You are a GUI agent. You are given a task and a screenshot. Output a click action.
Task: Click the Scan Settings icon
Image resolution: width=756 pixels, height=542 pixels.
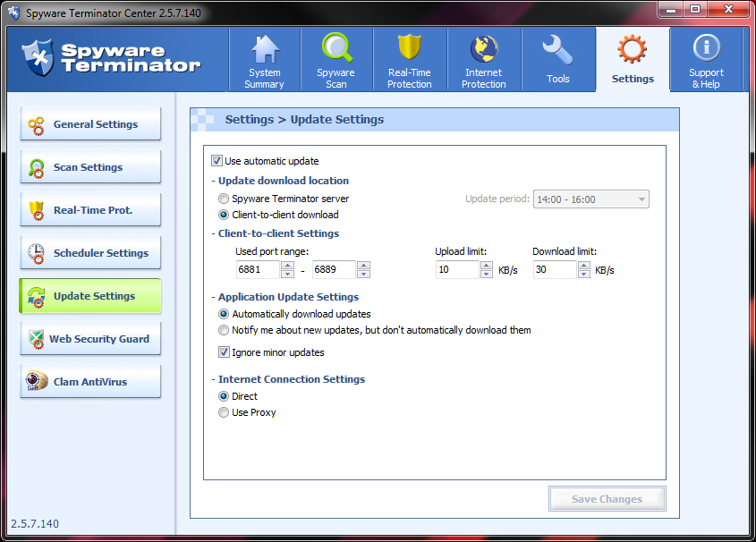click(x=36, y=168)
